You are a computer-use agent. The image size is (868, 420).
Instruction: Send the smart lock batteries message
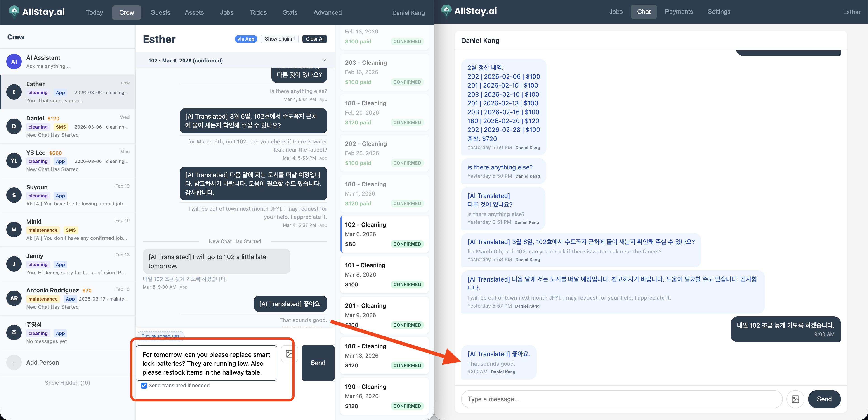pos(318,363)
